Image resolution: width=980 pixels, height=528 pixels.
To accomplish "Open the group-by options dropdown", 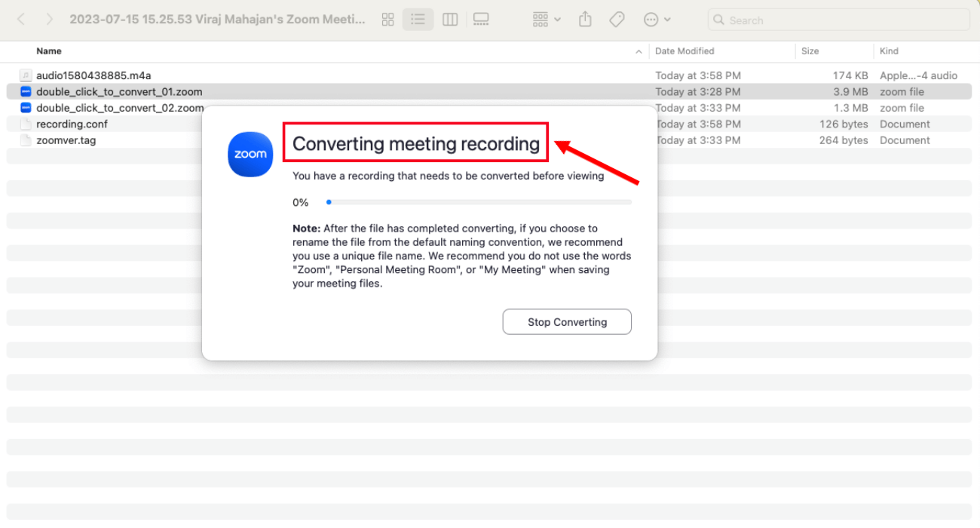I will click(x=547, y=20).
